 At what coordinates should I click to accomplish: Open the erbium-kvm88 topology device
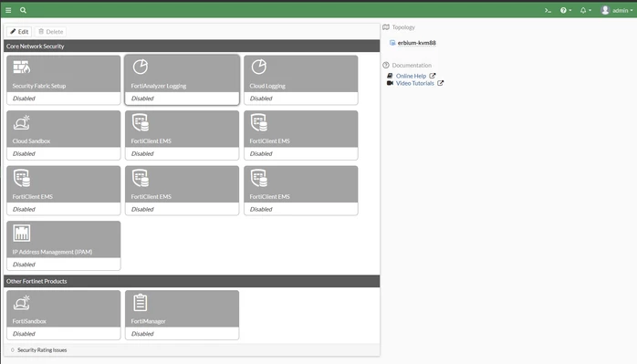click(x=417, y=43)
